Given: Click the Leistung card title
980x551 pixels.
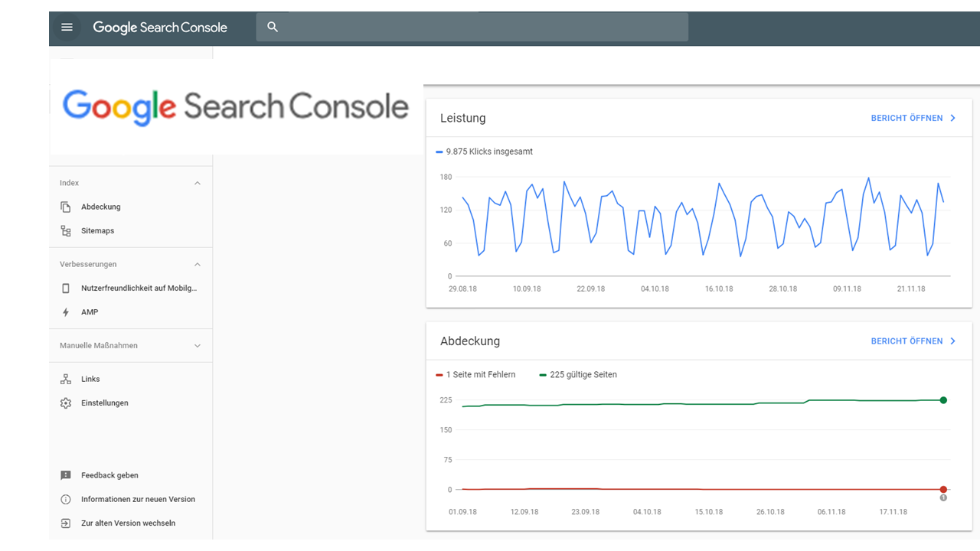Looking at the screenshot, I should click(x=462, y=118).
